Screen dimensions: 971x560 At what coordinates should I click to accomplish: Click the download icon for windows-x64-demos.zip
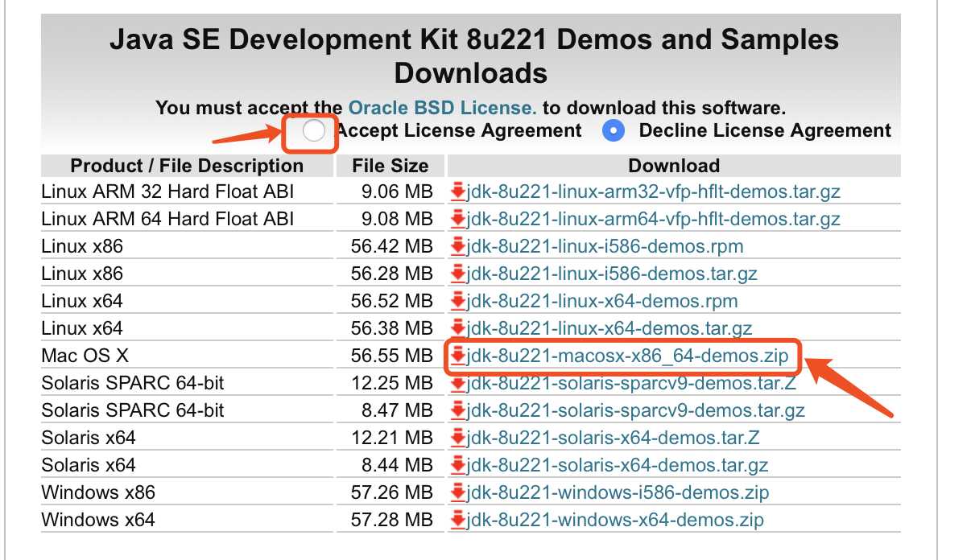(458, 520)
